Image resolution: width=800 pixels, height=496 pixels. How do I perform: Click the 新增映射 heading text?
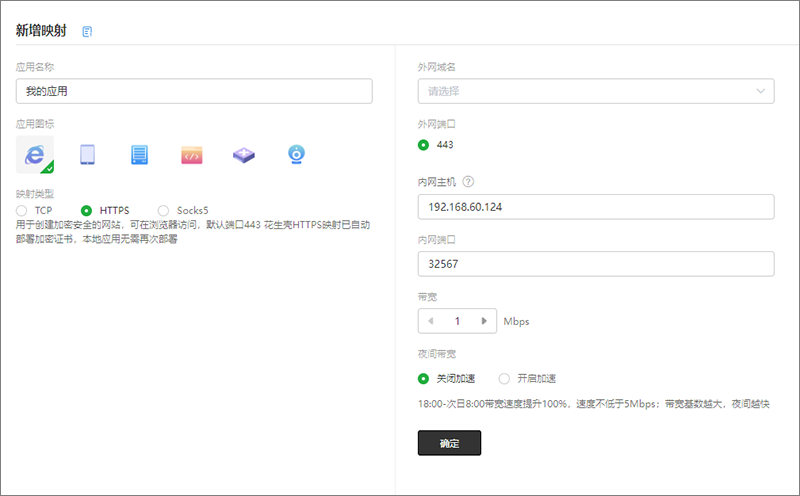[x=41, y=31]
